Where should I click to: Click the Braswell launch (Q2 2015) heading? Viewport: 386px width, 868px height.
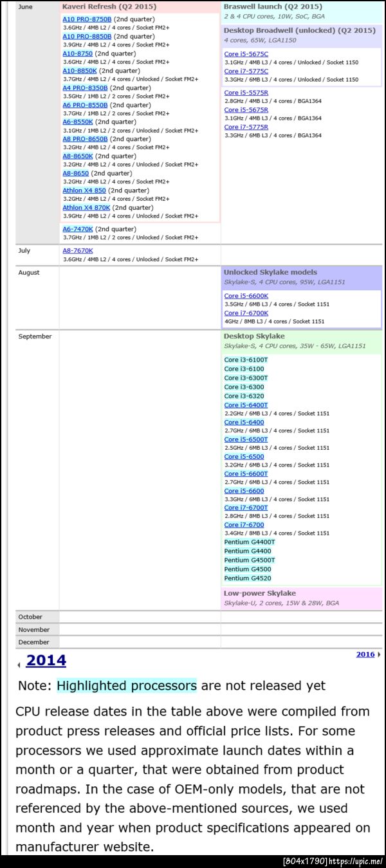pyautogui.click(x=273, y=6)
